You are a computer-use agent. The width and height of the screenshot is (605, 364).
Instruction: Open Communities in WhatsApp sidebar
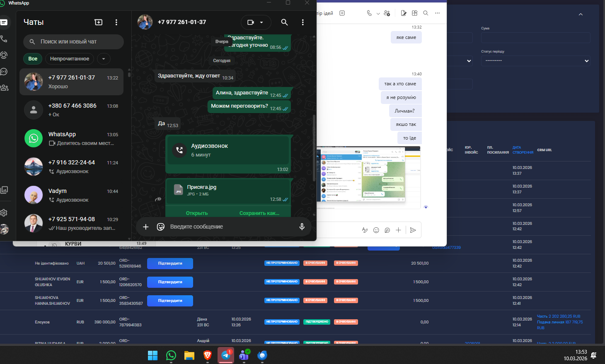pyautogui.click(x=4, y=88)
